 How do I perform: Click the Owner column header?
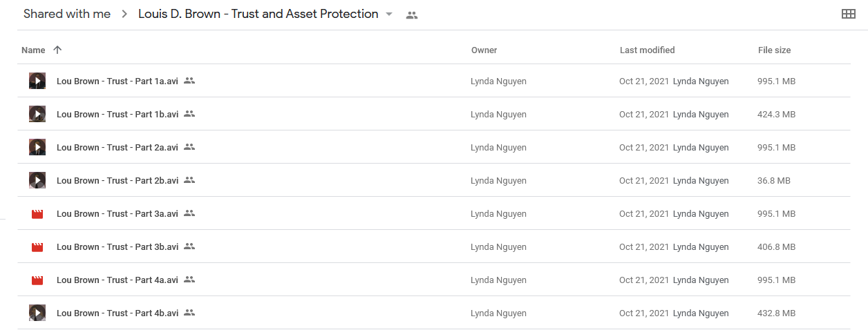click(484, 50)
